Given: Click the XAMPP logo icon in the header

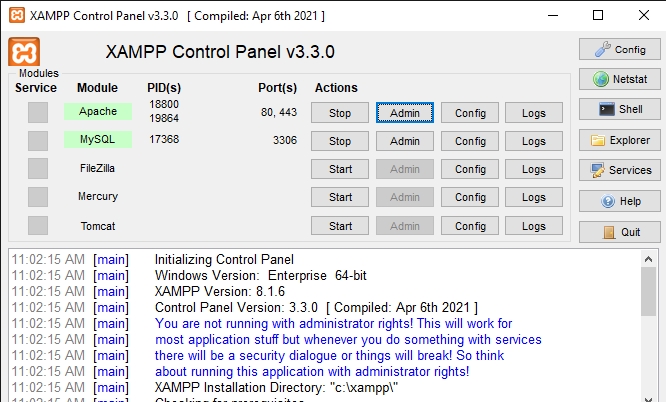Looking at the screenshot, I should [x=24, y=52].
